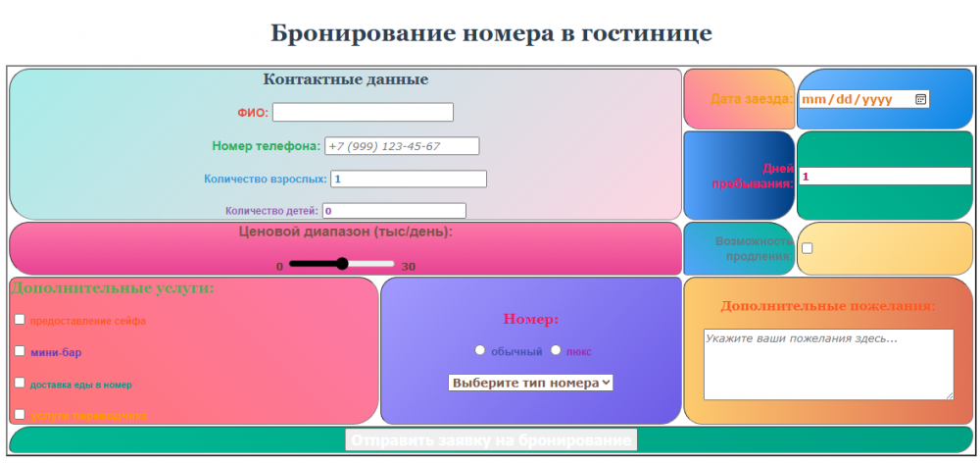
Task: Tick the 'доставка еды в номер' checkbox
Action: (20, 383)
